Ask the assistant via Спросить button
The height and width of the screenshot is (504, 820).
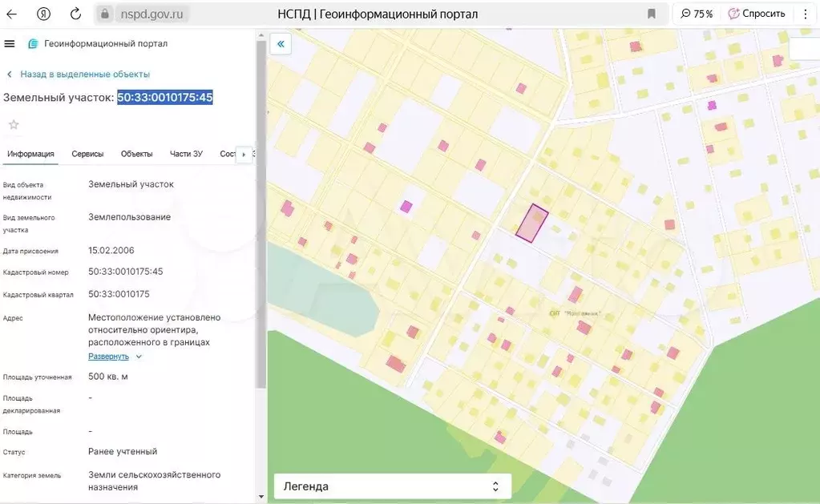[756, 14]
